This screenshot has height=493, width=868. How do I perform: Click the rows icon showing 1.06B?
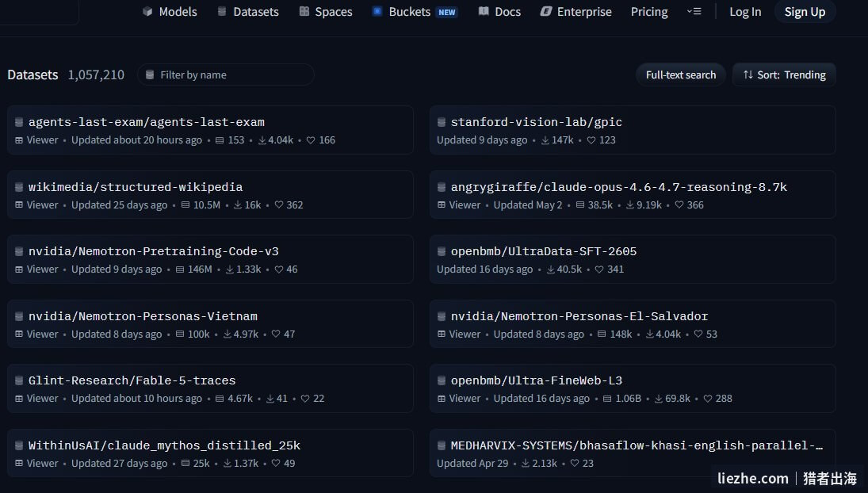coord(607,399)
